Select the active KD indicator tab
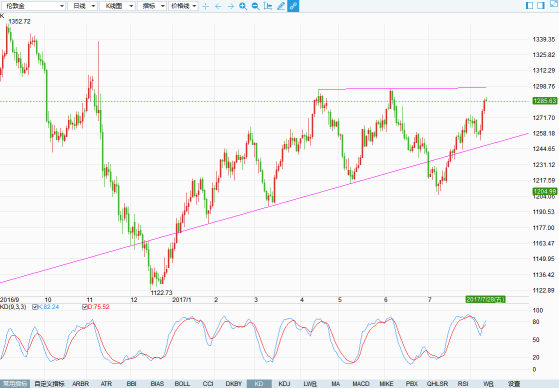This screenshot has height=388, width=559. (x=259, y=384)
